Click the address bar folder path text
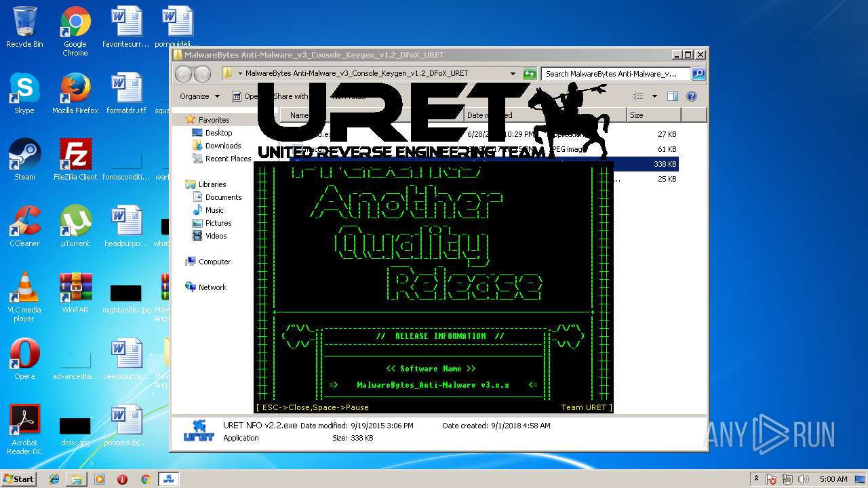This screenshot has height=488, width=868. point(357,73)
